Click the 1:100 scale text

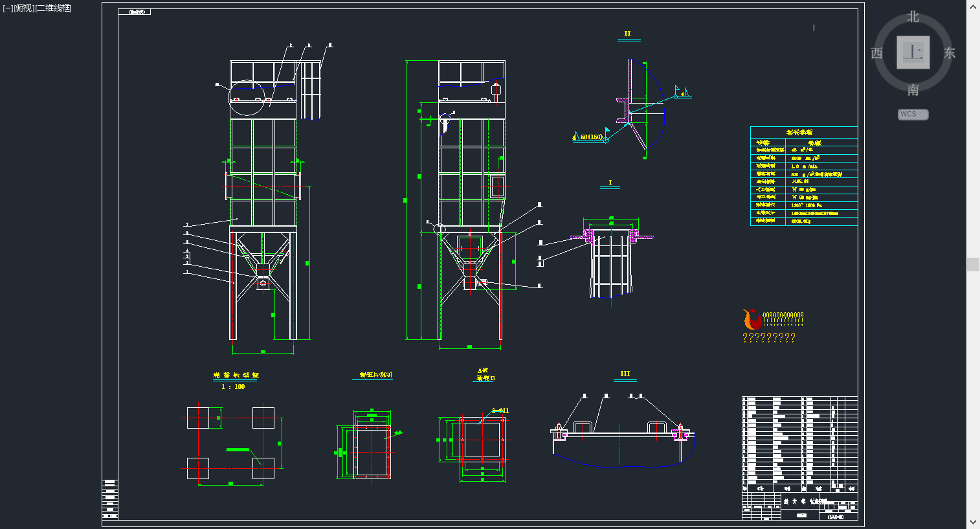(x=233, y=387)
